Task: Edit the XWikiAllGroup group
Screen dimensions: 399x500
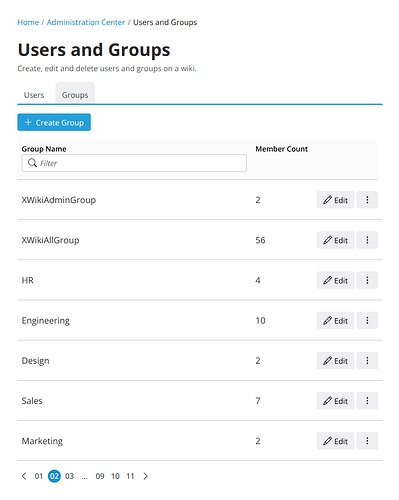Action: tap(335, 240)
